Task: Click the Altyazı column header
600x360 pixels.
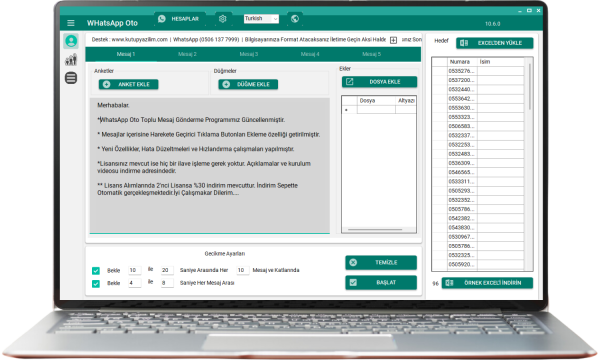Action: tap(406, 101)
